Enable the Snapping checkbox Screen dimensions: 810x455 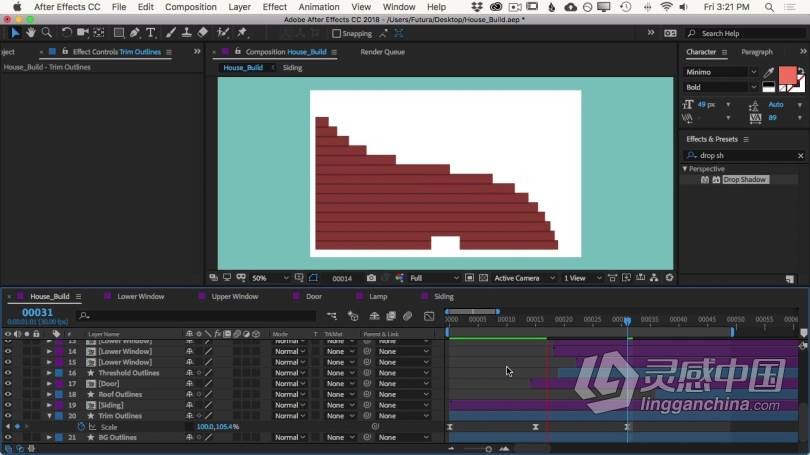(335, 33)
